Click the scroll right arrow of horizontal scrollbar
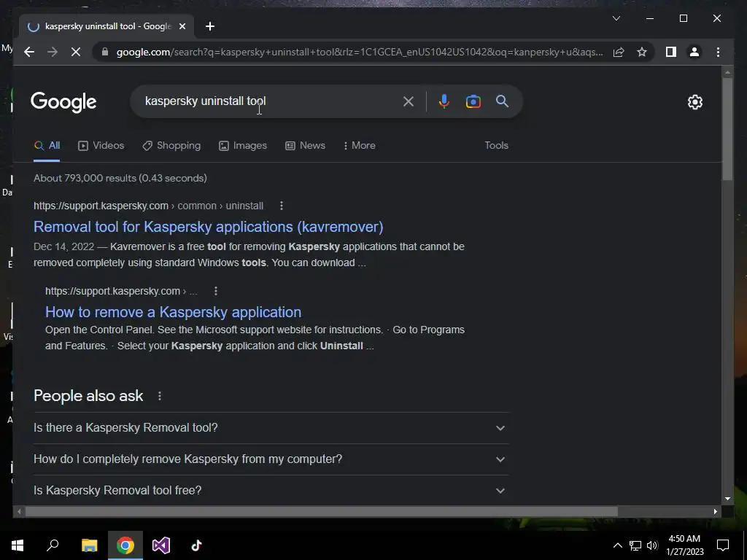Image resolution: width=747 pixels, height=560 pixels. pos(715,511)
